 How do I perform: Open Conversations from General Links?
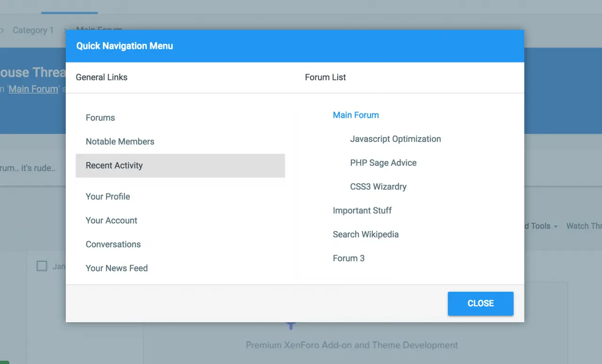(113, 245)
